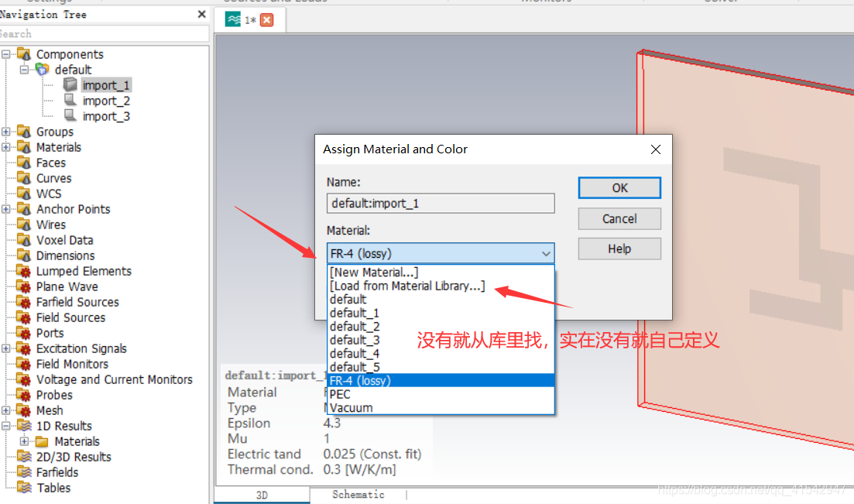
Task: Click the Field Sources icon
Action: click(x=24, y=317)
